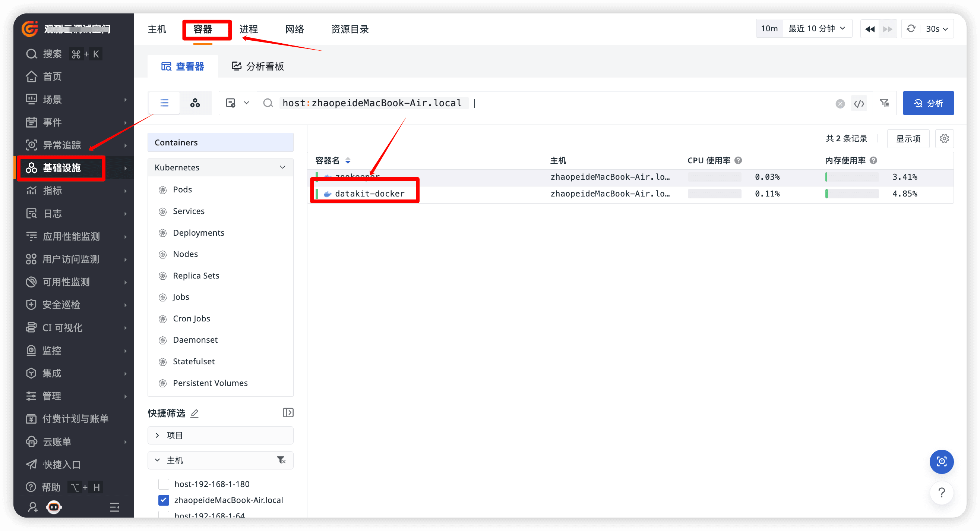Edit 快捷筛选 with the pencil icon
This screenshot has width=980, height=531.
pos(195,414)
